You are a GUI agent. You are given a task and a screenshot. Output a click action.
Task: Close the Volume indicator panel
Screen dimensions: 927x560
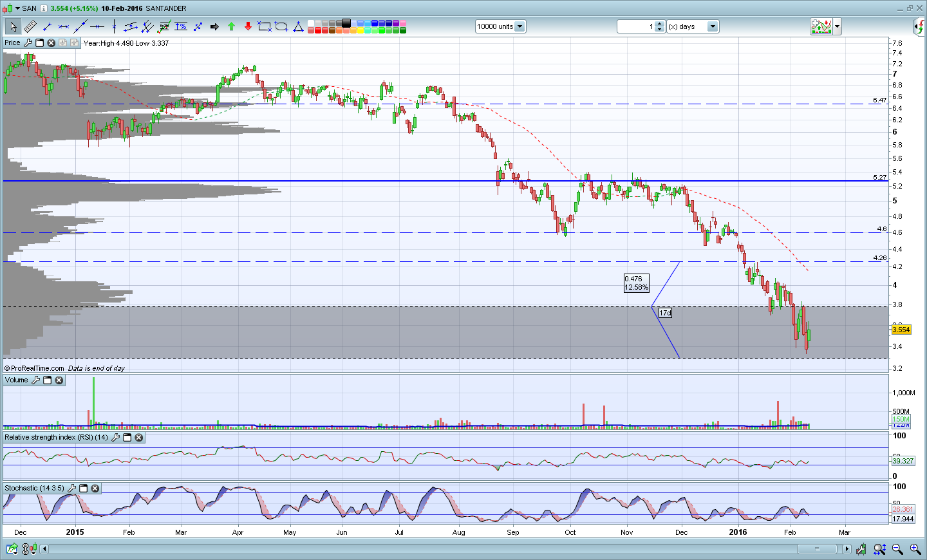coord(59,380)
